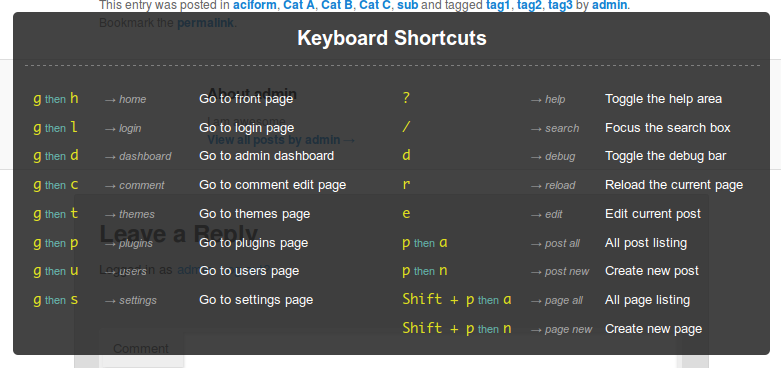Click the 'g then l' key combo
Image resolution: width=781 pixels, height=368 pixels.
tap(56, 127)
